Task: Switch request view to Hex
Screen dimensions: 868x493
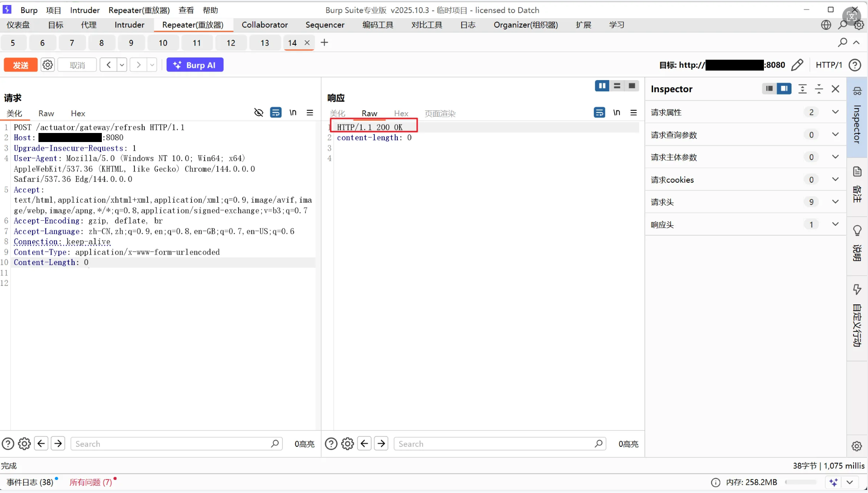Action: tap(78, 114)
